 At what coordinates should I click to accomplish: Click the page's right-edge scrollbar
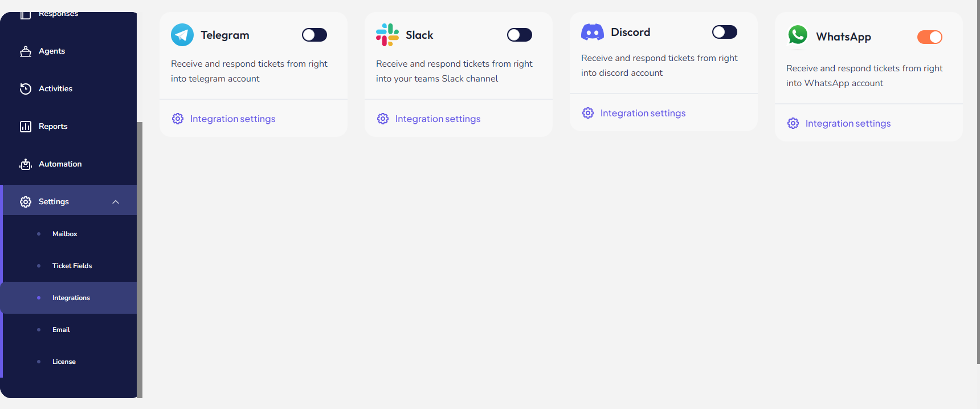[x=978, y=181]
